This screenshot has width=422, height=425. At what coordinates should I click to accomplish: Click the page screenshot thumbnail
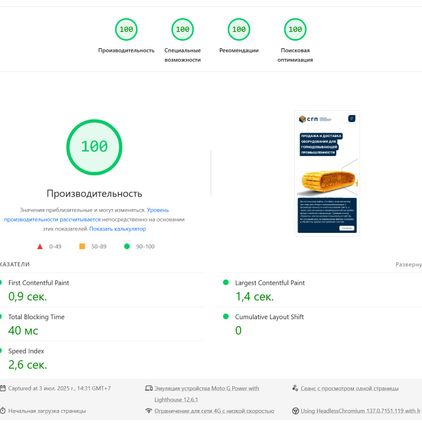(x=327, y=173)
